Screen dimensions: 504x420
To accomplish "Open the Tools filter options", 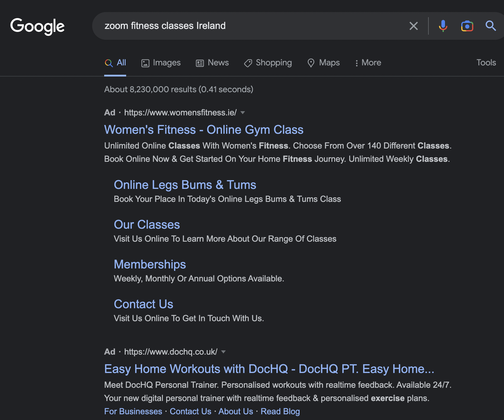I will [486, 63].
